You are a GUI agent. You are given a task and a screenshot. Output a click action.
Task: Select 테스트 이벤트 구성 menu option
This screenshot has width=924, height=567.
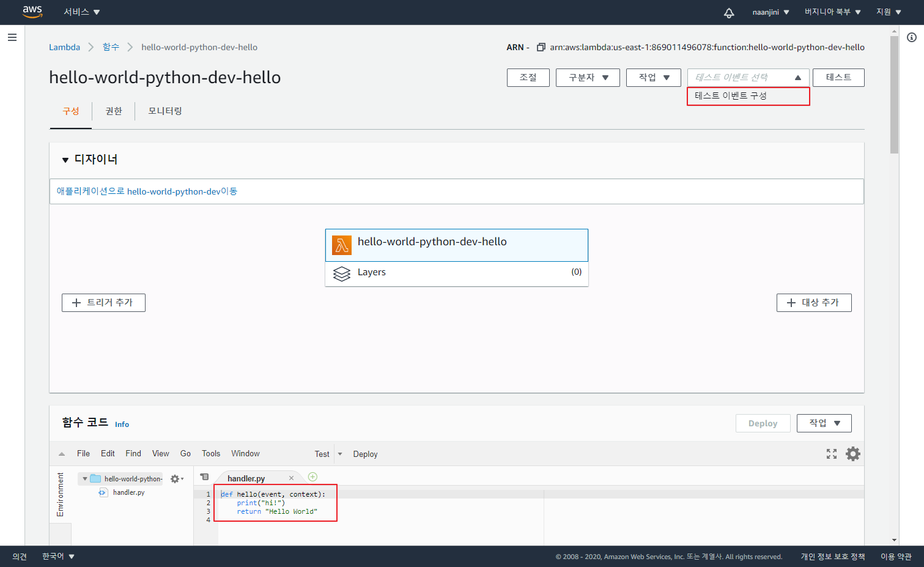[748, 96]
